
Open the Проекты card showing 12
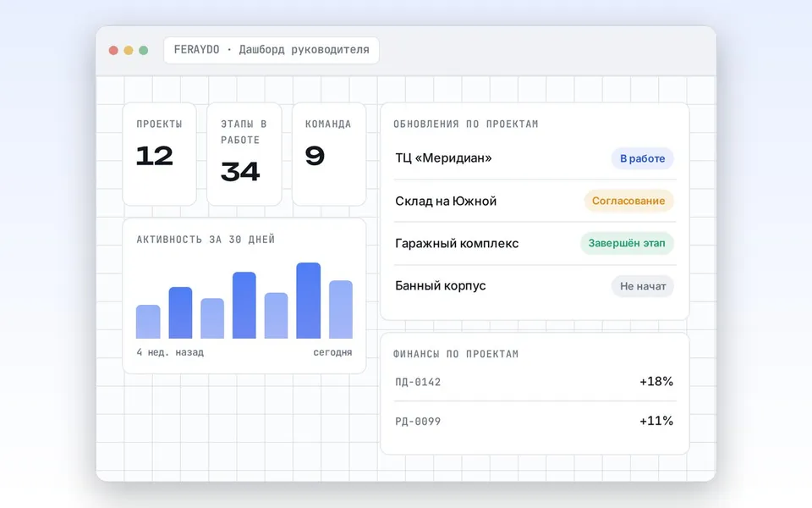(160, 154)
